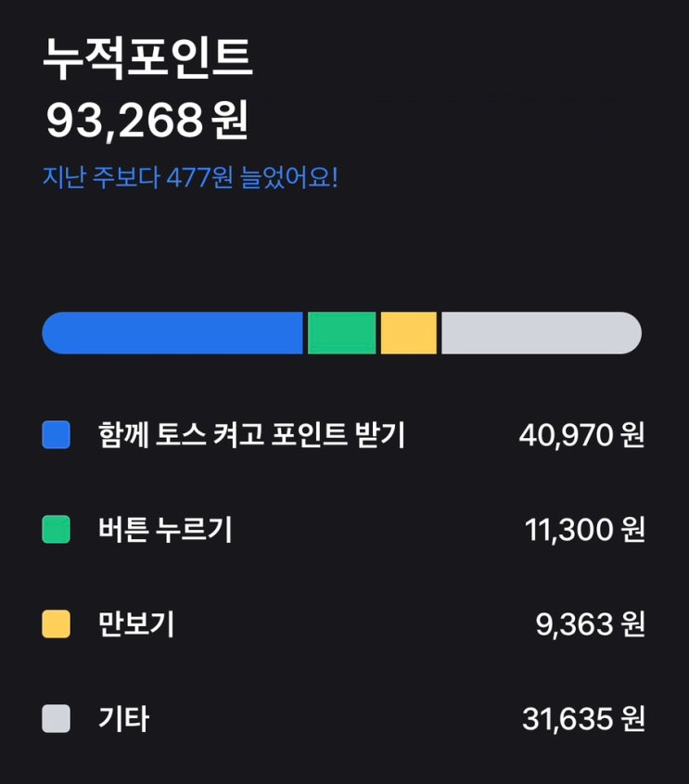Click the yellow square legend icon
689x784 pixels.
[x=57, y=624]
